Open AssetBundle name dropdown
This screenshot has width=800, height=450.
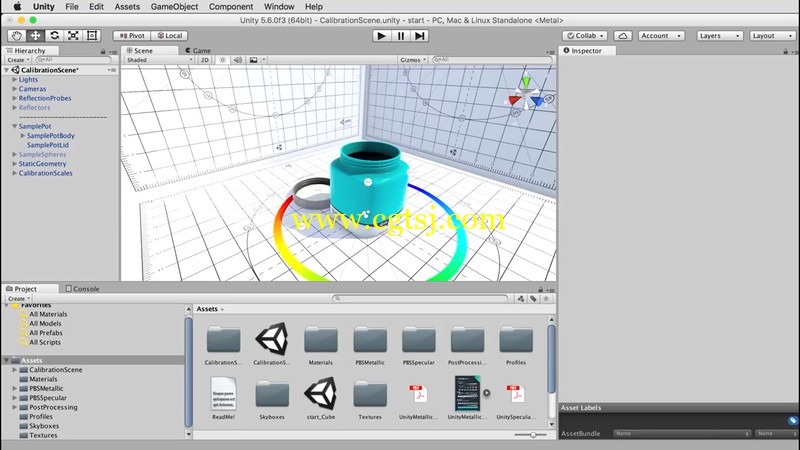682,433
